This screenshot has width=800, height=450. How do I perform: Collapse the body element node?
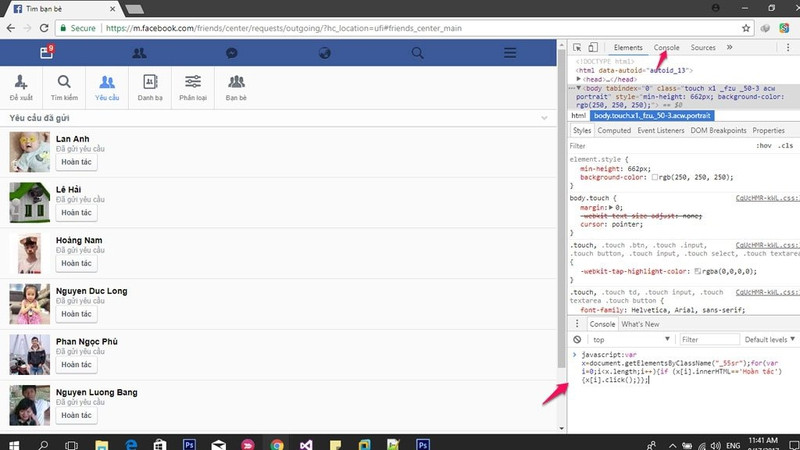coord(579,88)
